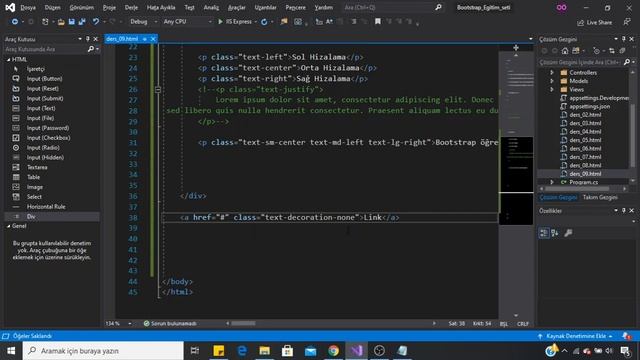Open the Dosya menu
This screenshot has height=360, width=640.
28,7
